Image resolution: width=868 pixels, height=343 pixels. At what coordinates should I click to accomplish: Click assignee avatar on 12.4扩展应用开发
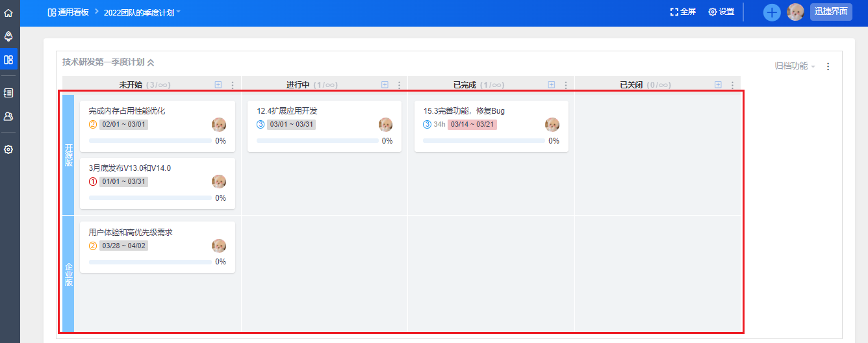385,125
